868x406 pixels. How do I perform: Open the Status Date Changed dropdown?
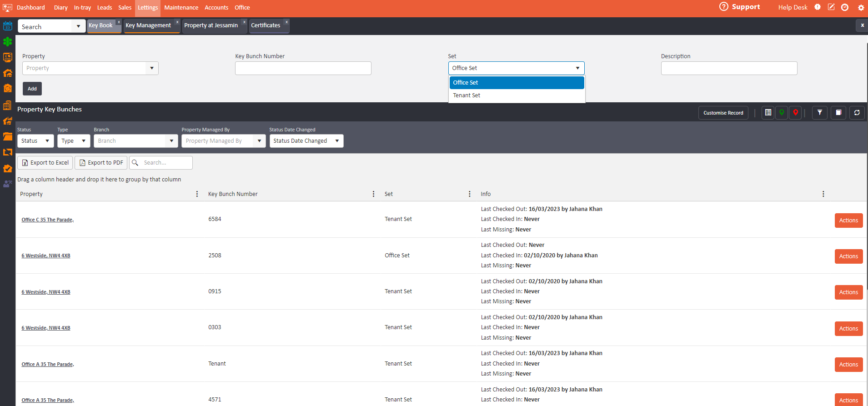coord(306,141)
